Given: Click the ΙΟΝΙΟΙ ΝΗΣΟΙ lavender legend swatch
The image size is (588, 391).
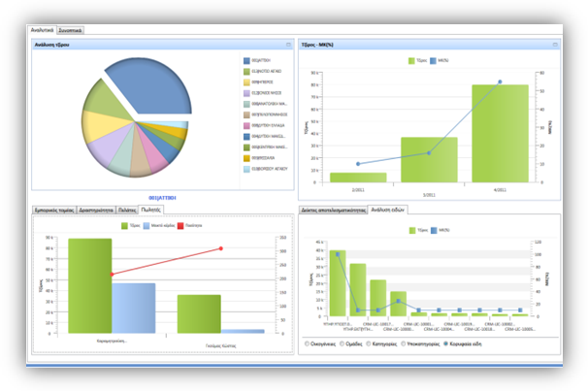Looking at the screenshot, I should (246, 93).
